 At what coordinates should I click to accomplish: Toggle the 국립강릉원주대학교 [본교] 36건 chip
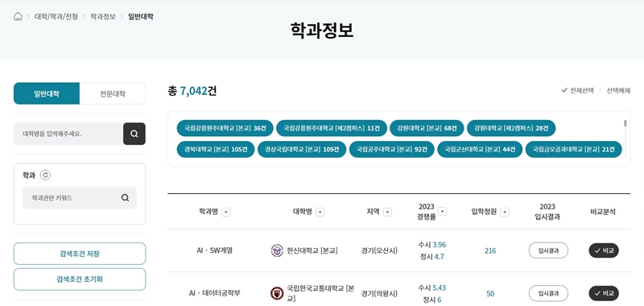[225, 128]
